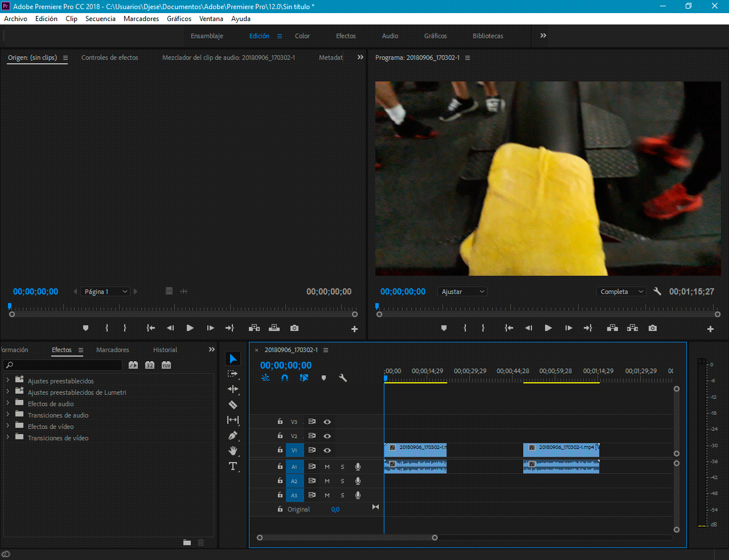Select the Ripple Edit tool
The width and height of the screenshot is (729, 560).
pos(233,389)
